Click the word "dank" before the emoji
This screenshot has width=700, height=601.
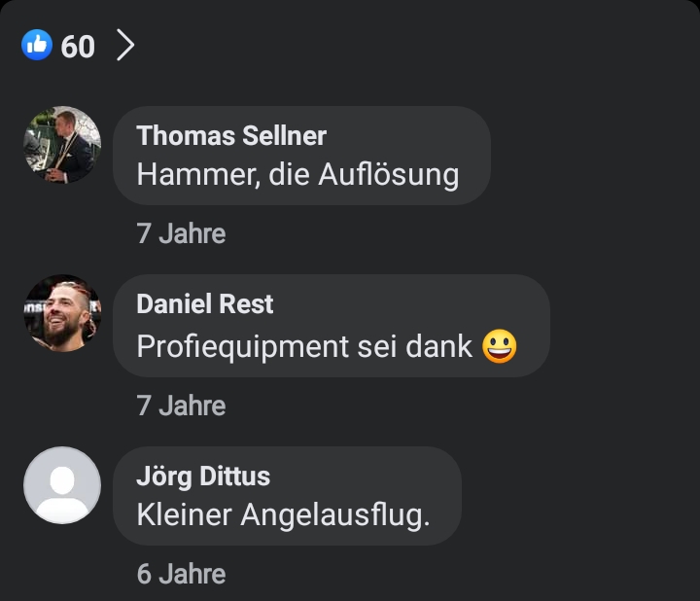[438, 346]
